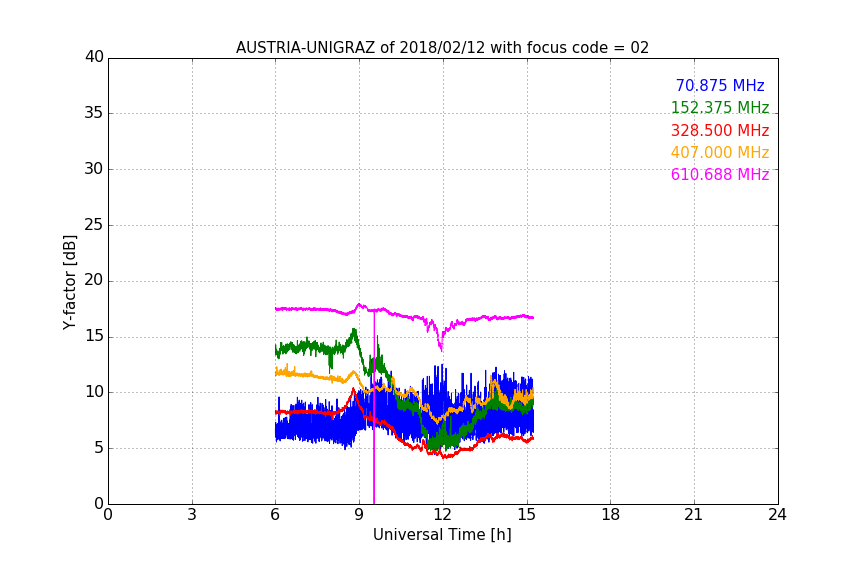864x576 pixels.
Task: Click the x-axis tick label 3
Action: pos(192,515)
